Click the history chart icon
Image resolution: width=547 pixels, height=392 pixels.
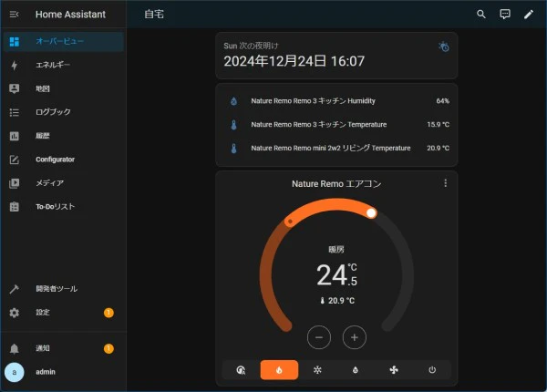click(x=15, y=136)
